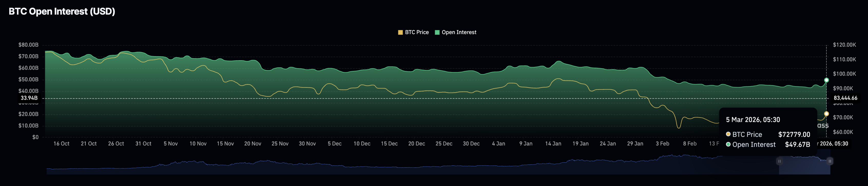Click the yellow BTC Price data point marker

point(826,114)
